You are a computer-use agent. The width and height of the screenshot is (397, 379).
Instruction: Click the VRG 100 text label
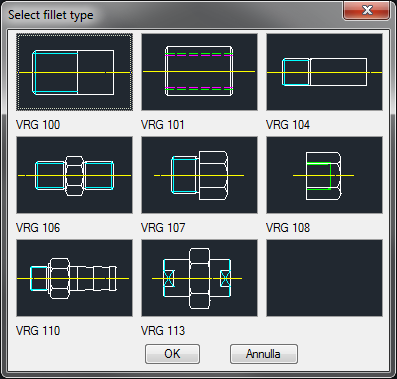pos(38,125)
